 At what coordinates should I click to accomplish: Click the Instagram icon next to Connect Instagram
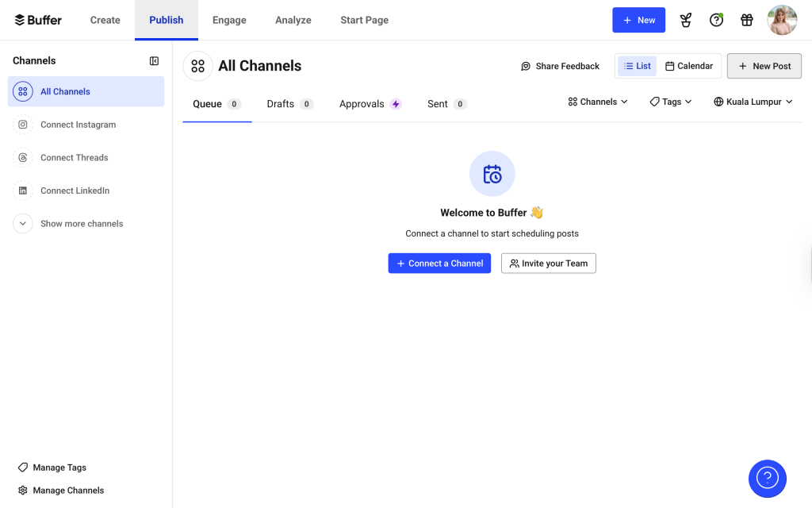[x=22, y=125]
